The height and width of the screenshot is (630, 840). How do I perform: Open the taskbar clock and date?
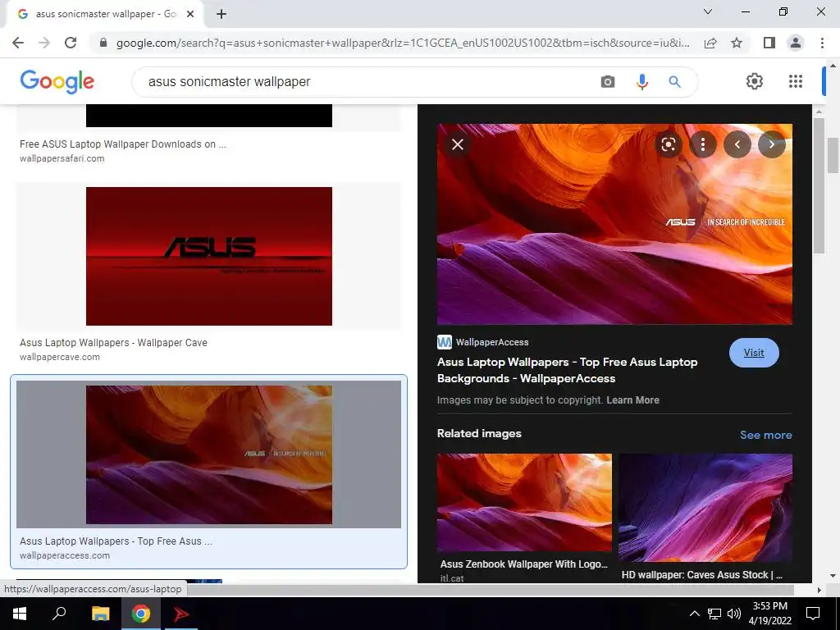coord(769,614)
